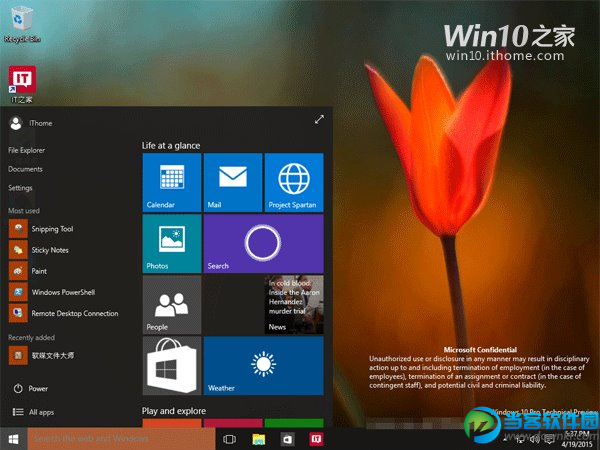This screenshot has width=600, height=450.
Task: Expand Start menu to full screen
Action: (319, 119)
